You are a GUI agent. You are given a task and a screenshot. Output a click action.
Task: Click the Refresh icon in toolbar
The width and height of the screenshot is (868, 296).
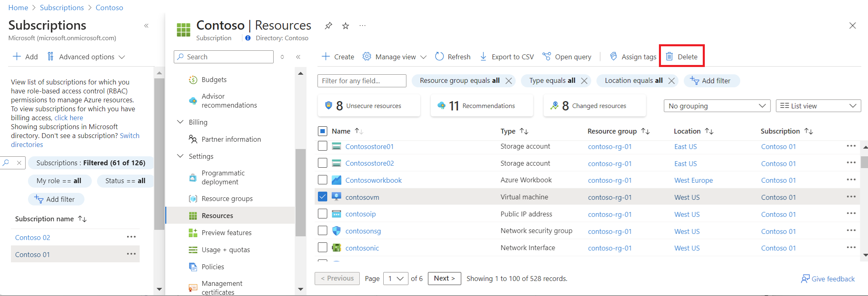[439, 56]
